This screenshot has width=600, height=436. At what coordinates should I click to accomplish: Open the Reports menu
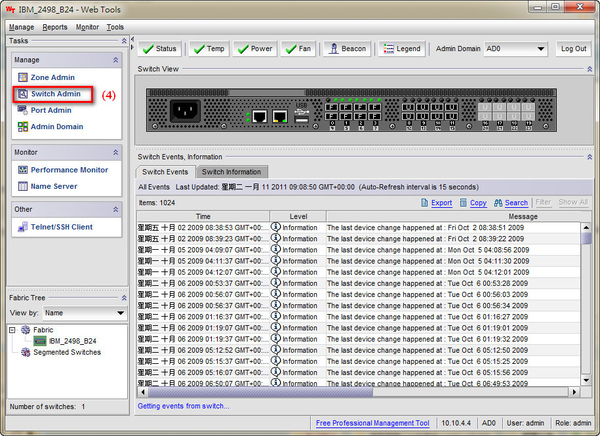[x=55, y=27]
